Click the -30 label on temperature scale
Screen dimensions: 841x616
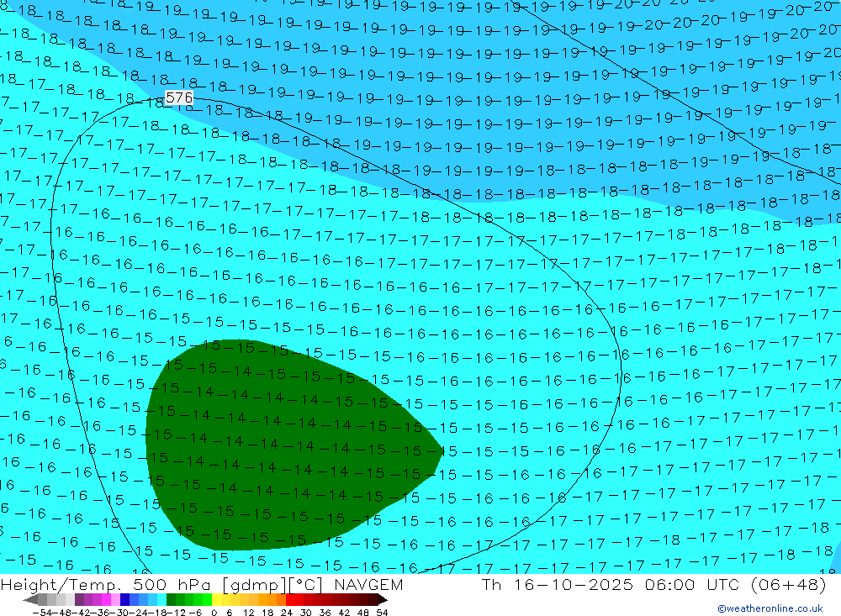119,613
